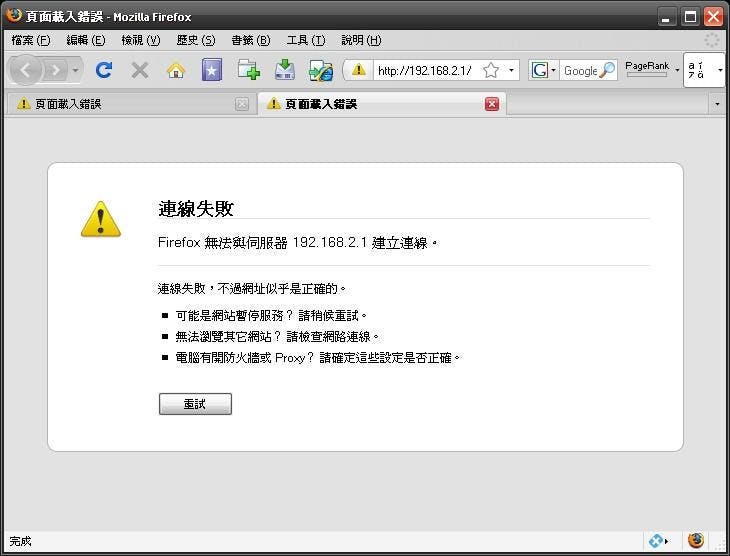Viewport: 730px width, 556px height.
Task: Go forward with the Forward arrow button
Action: click(56, 70)
